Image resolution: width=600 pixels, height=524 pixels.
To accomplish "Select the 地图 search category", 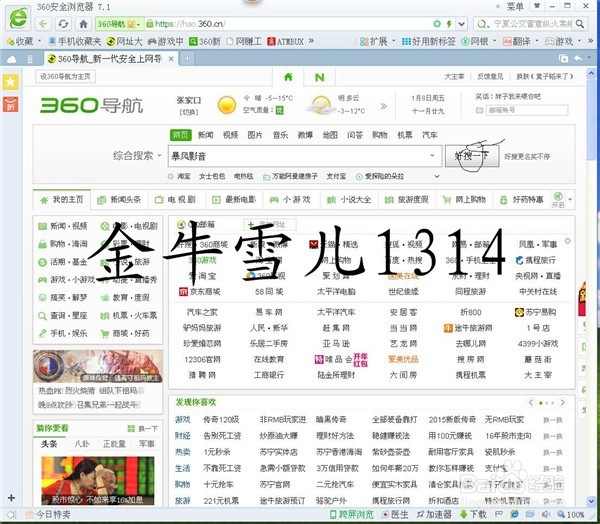I will [x=330, y=135].
